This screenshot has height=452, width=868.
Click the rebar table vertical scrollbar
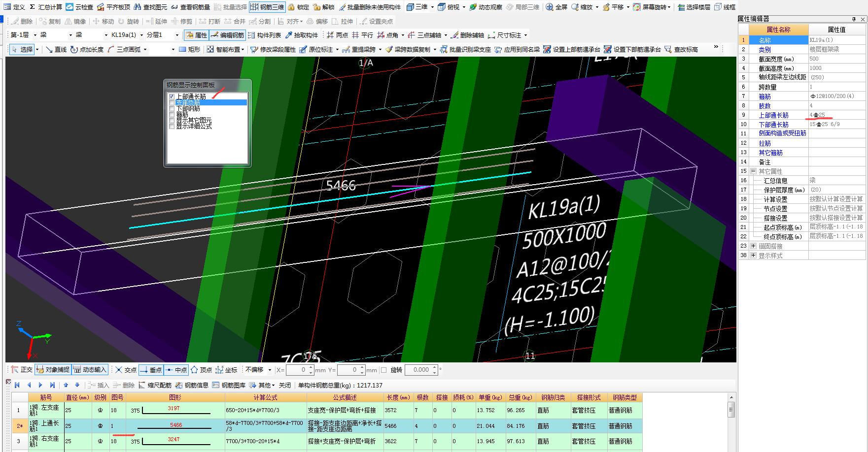731,422
